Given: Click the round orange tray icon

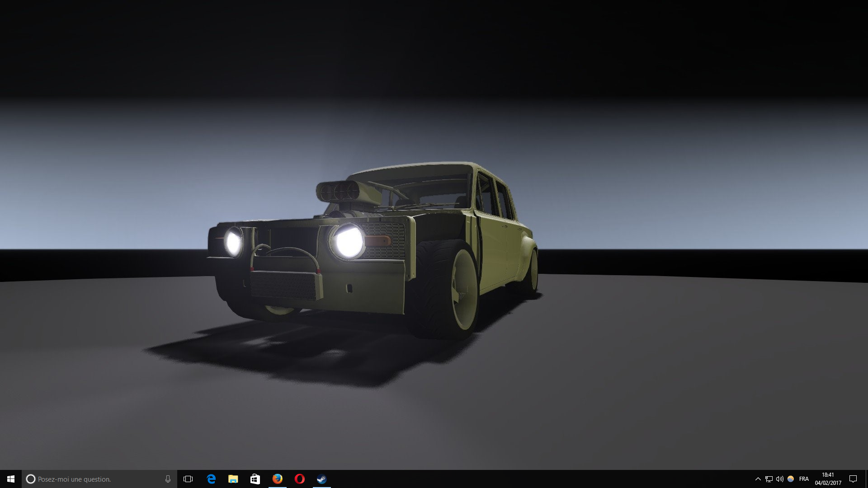Looking at the screenshot, I should 791,479.
